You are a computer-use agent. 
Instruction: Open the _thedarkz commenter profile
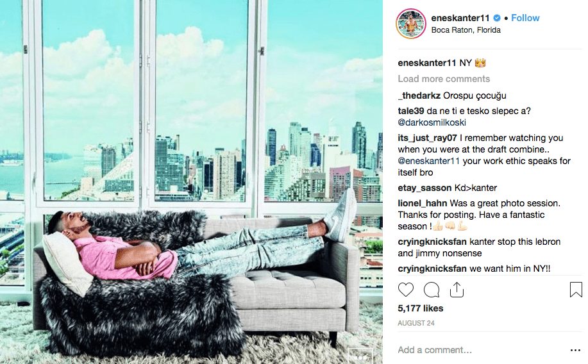tap(419, 95)
